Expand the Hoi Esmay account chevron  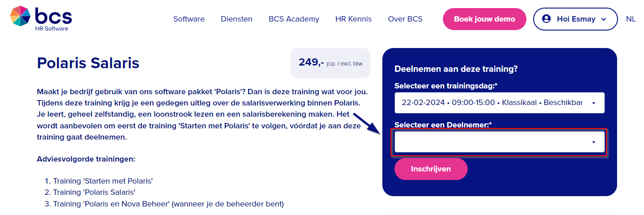click(604, 19)
